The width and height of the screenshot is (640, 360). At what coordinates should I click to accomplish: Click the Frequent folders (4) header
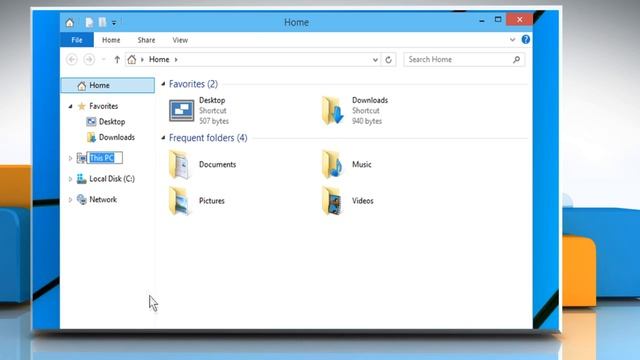coord(208,138)
